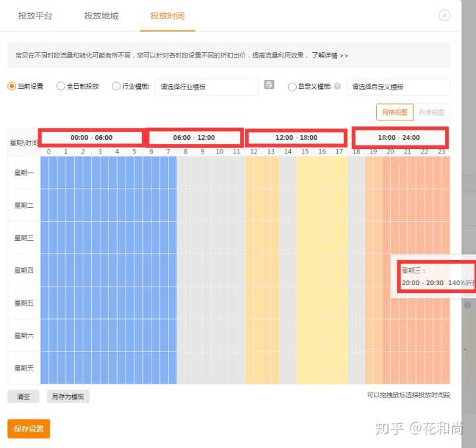This screenshot has height=448, width=476.
Task: Click the 了解详情 link
Action: [329, 56]
